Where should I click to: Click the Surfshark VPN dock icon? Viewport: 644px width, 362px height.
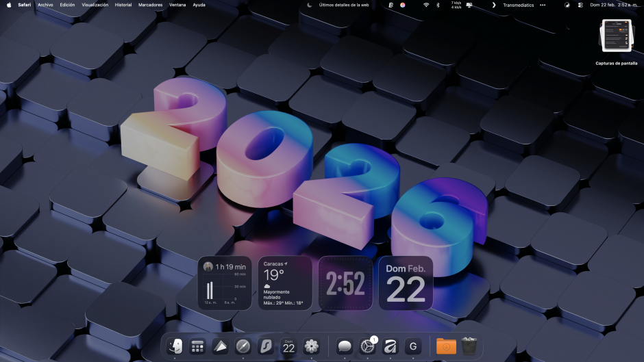(x=265, y=346)
